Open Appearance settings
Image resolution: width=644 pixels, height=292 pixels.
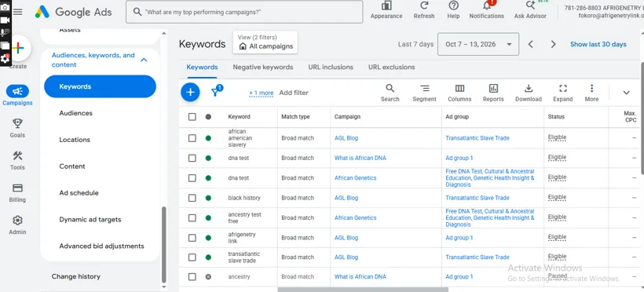(x=386, y=11)
